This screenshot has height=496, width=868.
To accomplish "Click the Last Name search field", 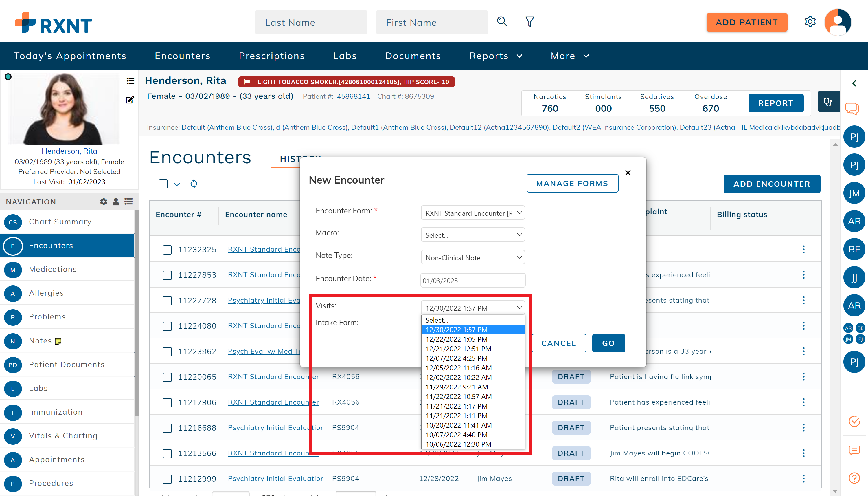I will pyautogui.click(x=311, y=22).
